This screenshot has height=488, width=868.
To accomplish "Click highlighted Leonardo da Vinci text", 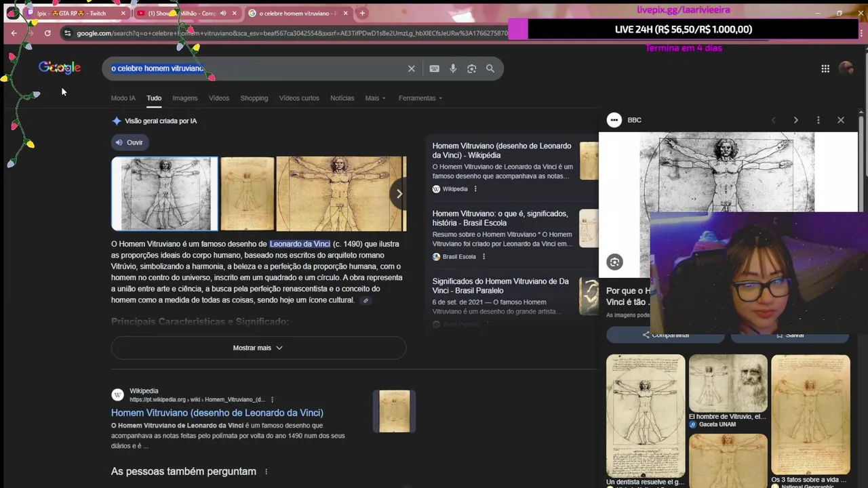I will 300,244.
